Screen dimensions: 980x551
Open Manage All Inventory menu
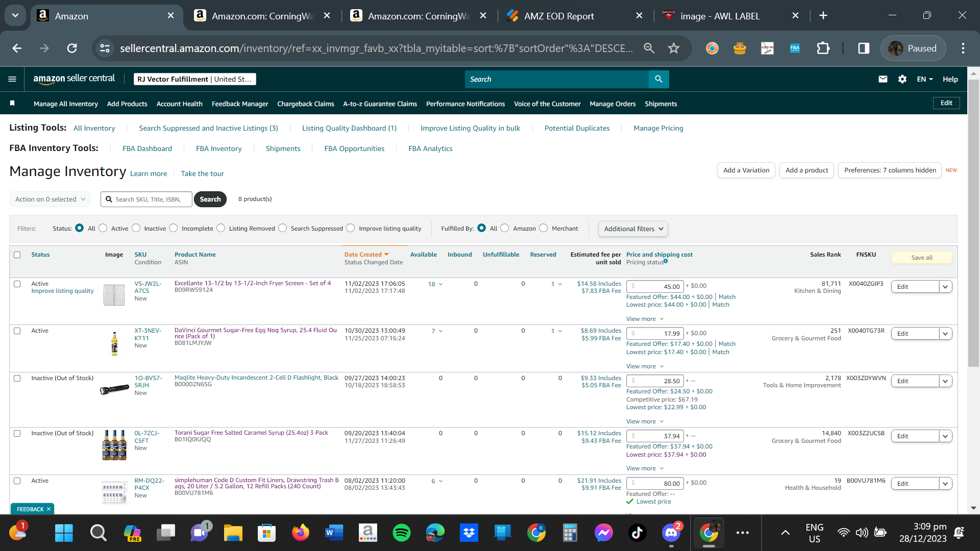pyautogui.click(x=66, y=104)
